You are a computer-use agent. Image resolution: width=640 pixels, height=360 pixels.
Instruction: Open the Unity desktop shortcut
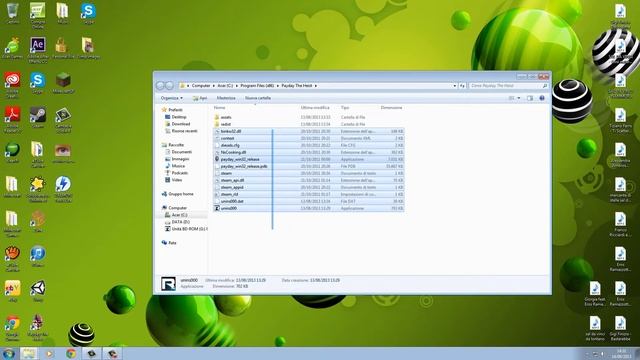click(38, 291)
